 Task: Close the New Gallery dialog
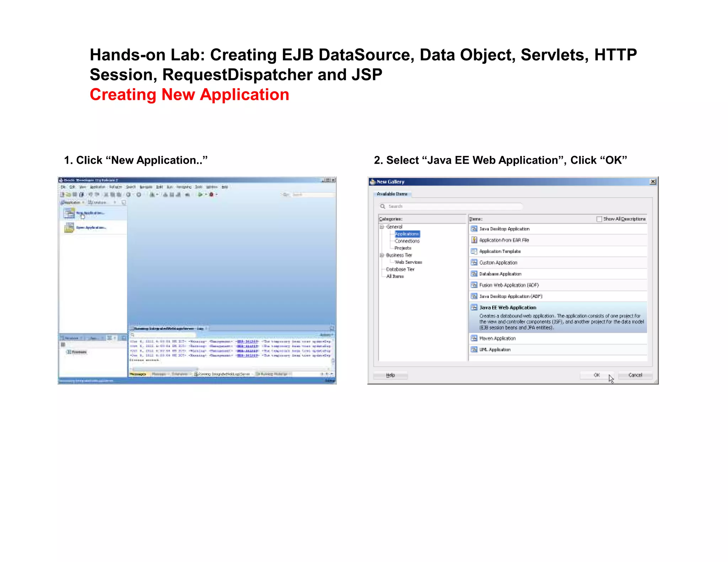653,182
